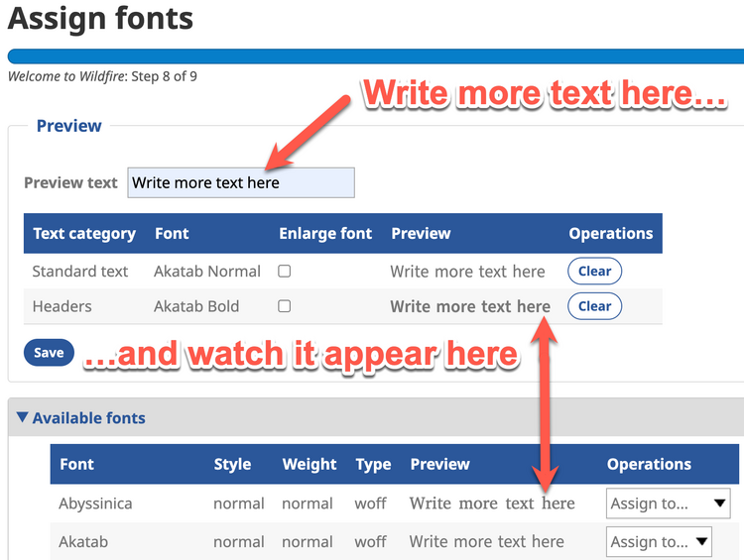Click Akatab Normal in Standard text row

(x=207, y=271)
